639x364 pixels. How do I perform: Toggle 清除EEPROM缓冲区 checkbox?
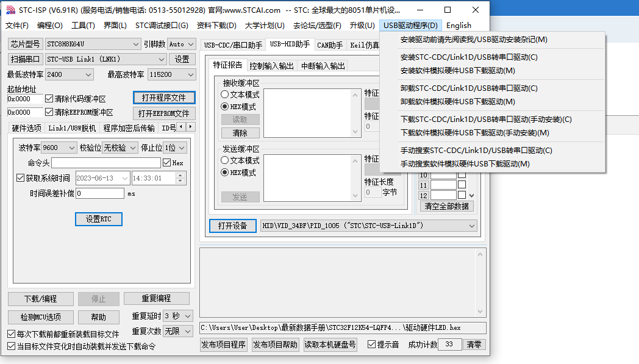[x=49, y=112]
